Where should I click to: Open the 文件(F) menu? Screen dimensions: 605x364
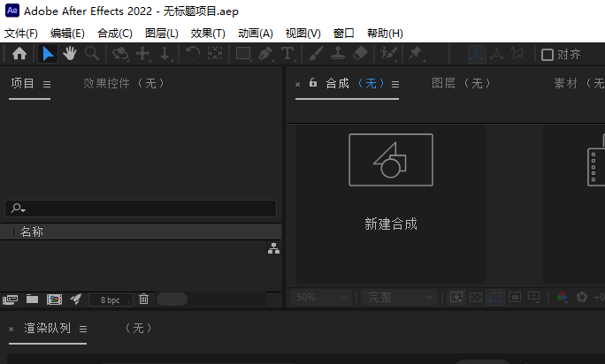coord(21,34)
